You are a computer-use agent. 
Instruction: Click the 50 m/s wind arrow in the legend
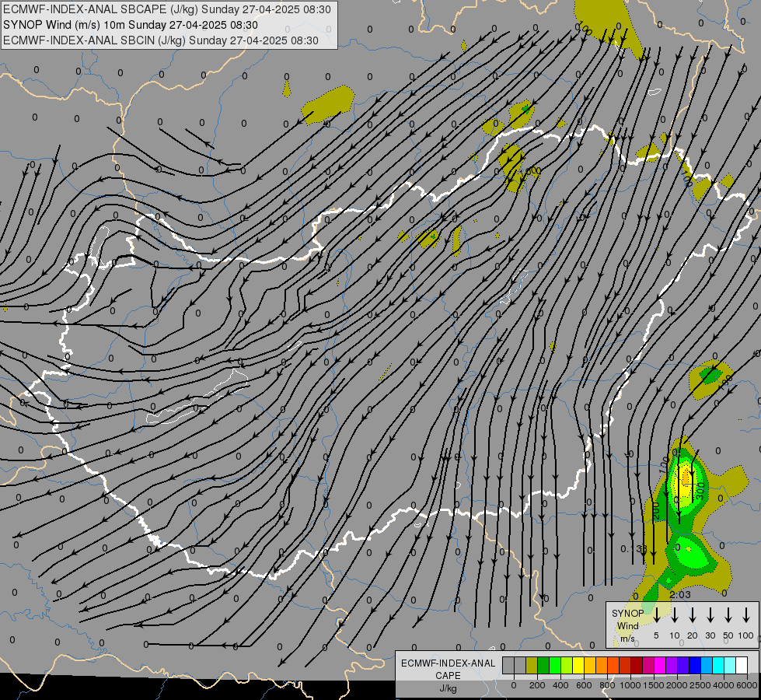pyautogui.click(x=728, y=614)
